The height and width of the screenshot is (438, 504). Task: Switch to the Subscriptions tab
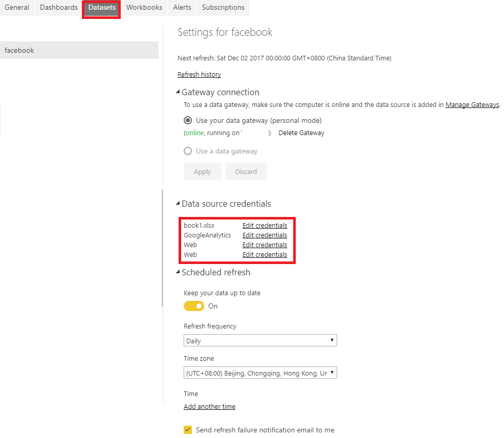coord(223,7)
